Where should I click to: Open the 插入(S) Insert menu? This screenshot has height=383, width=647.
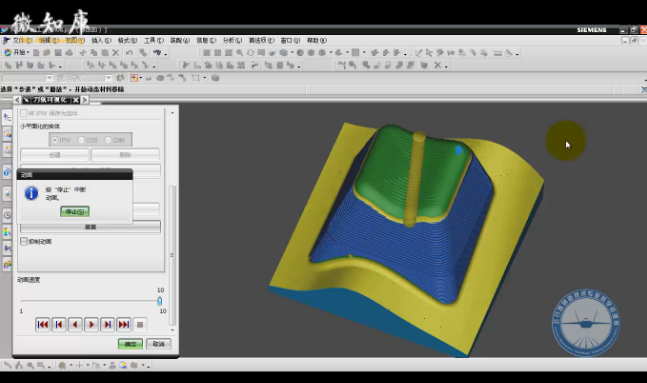pyautogui.click(x=102, y=40)
